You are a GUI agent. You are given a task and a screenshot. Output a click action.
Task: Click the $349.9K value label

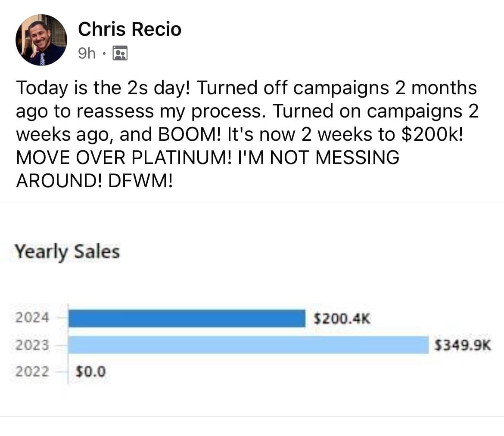463,346
